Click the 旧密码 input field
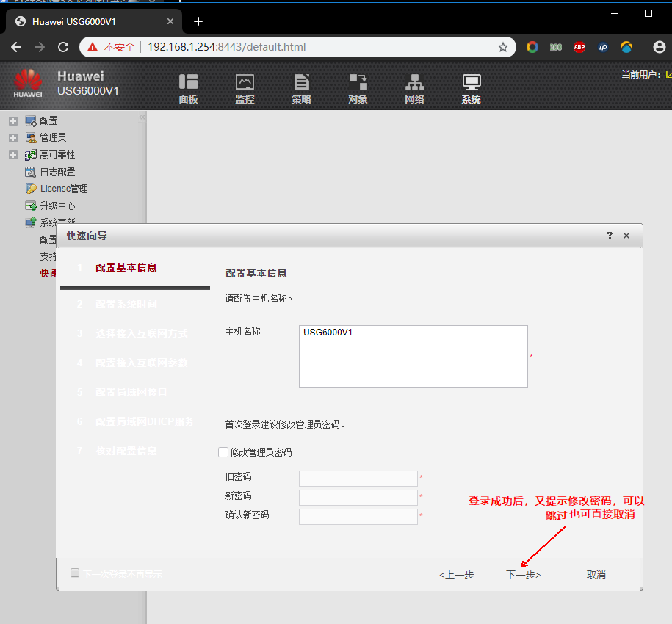The image size is (672, 624). pyautogui.click(x=358, y=479)
